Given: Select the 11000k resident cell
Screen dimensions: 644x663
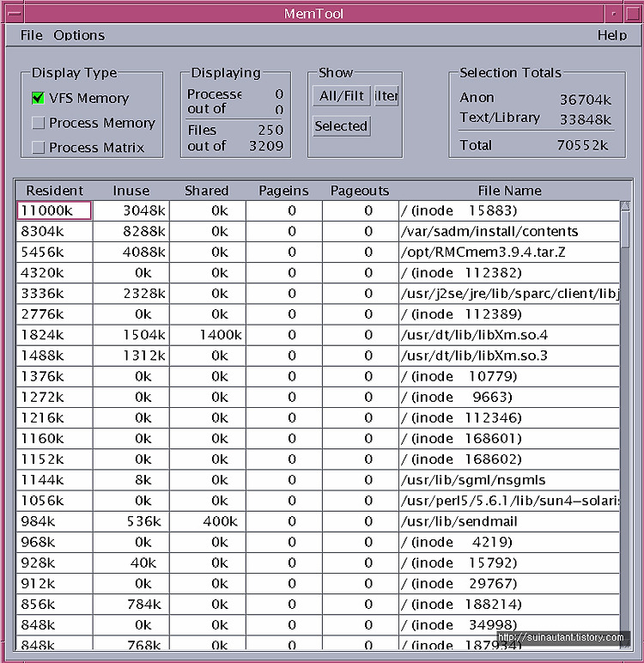Looking at the screenshot, I should [54, 210].
